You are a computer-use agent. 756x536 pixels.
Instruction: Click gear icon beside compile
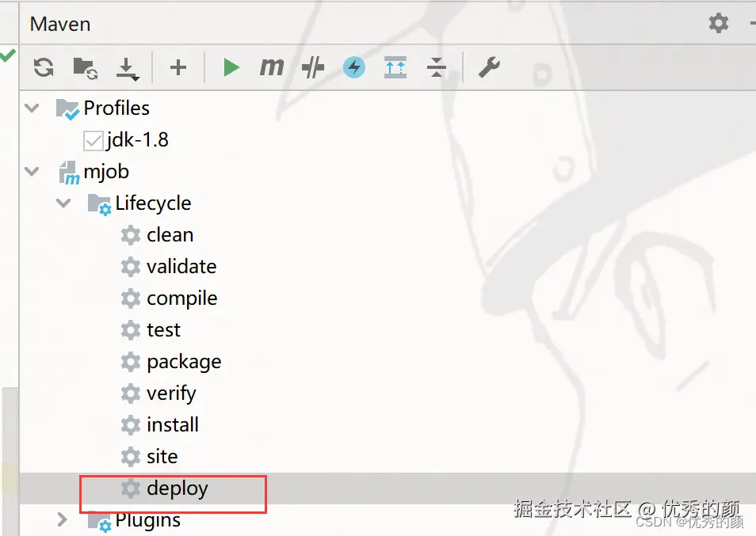(x=131, y=298)
